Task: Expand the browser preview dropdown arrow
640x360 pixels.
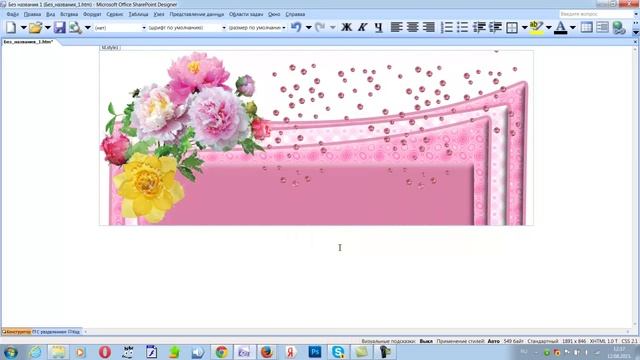Action: pyautogui.click(x=87, y=28)
